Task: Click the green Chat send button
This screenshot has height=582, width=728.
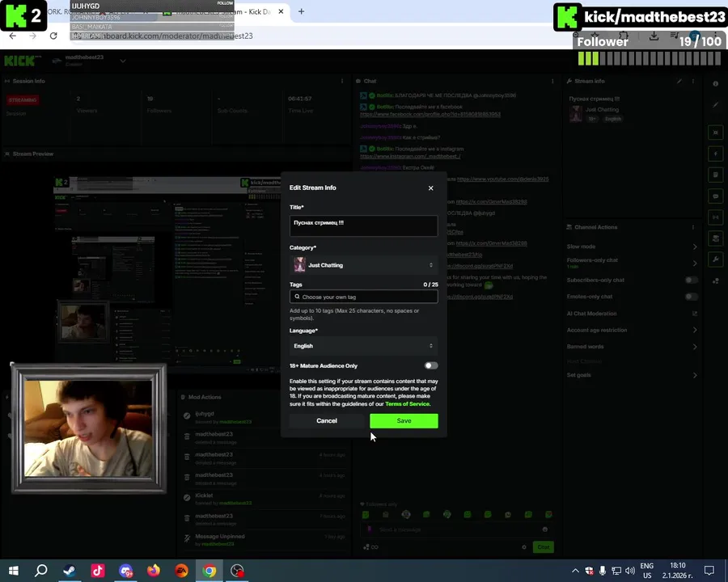Action: click(x=544, y=547)
